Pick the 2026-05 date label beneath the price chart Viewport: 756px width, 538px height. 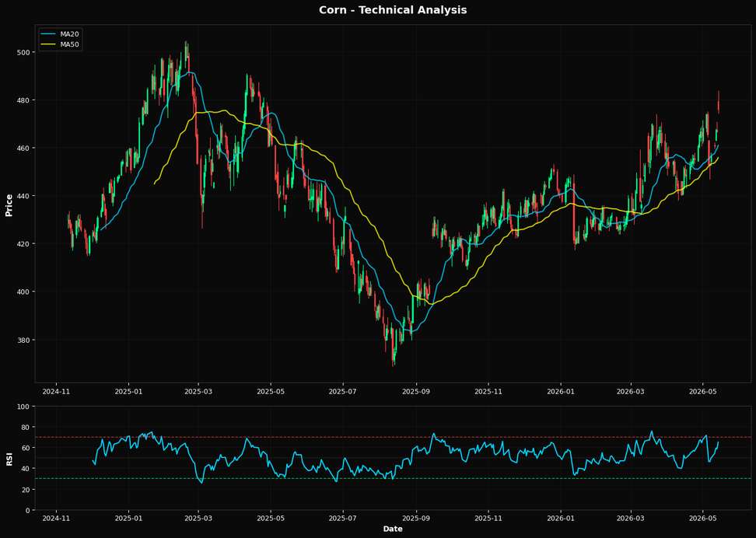click(x=702, y=392)
